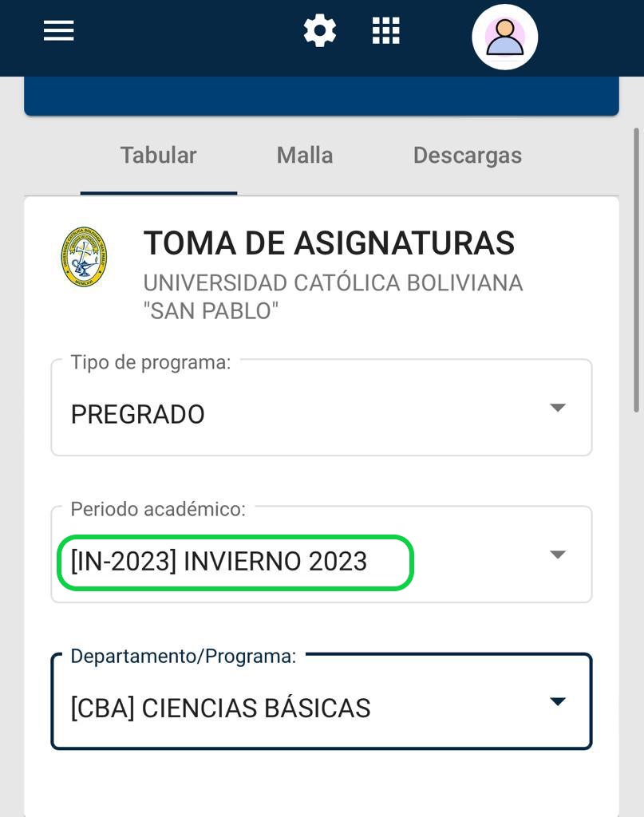
Task: Switch to the Malla tab
Action: tap(305, 155)
